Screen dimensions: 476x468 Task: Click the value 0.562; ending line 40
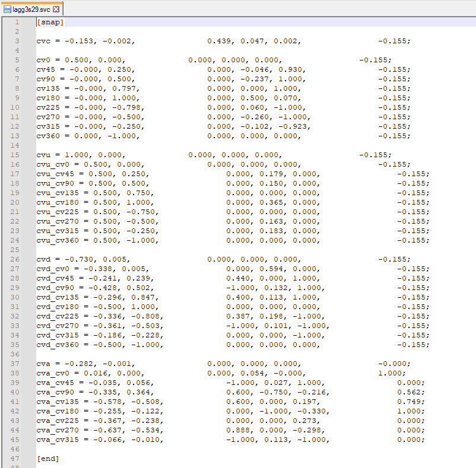pyautogui.click(x=411, y=392)
